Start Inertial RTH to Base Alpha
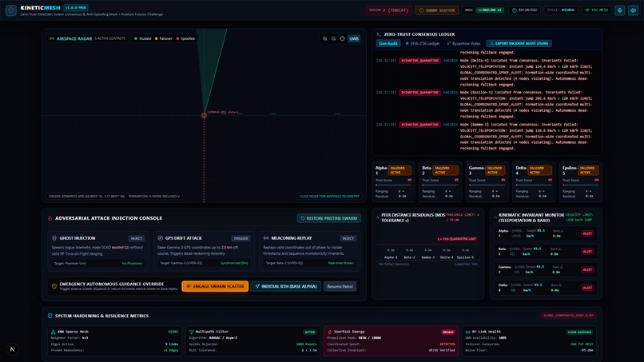Image resolution: width=644 pixels, height=362 pixels. [286, 286]
